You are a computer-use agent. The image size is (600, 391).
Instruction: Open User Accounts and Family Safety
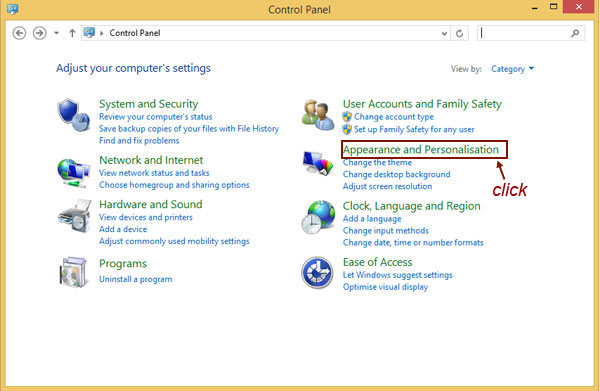pos(422,104)
